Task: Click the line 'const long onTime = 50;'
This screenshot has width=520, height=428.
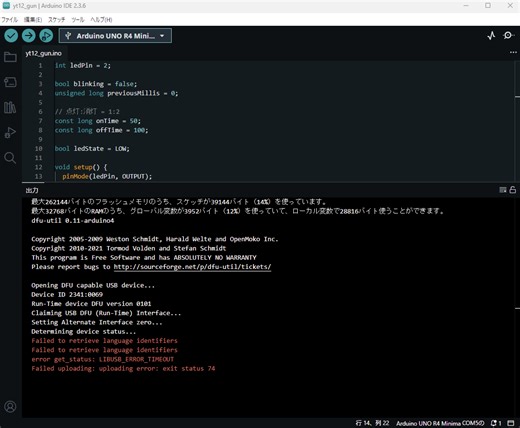Action: [x=98, y=121]
